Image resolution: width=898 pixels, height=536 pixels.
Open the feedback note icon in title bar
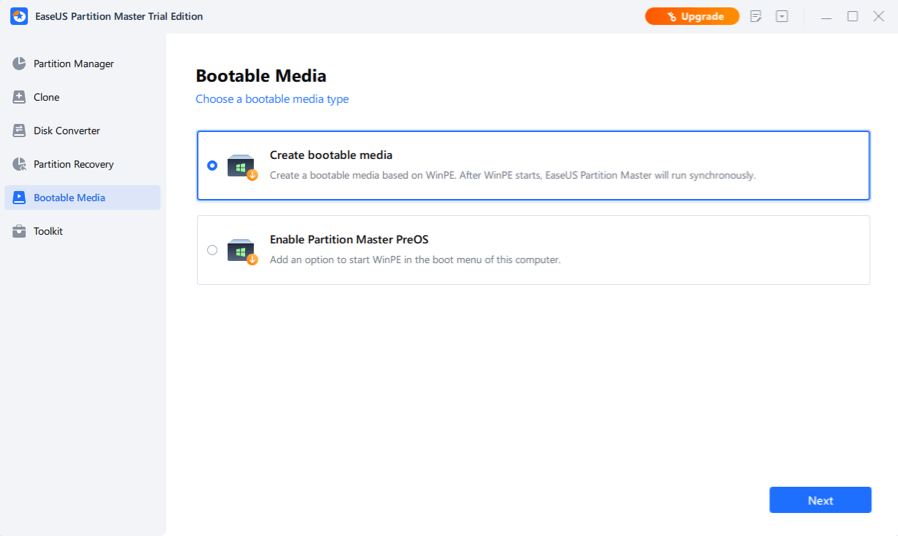[756, 17]
